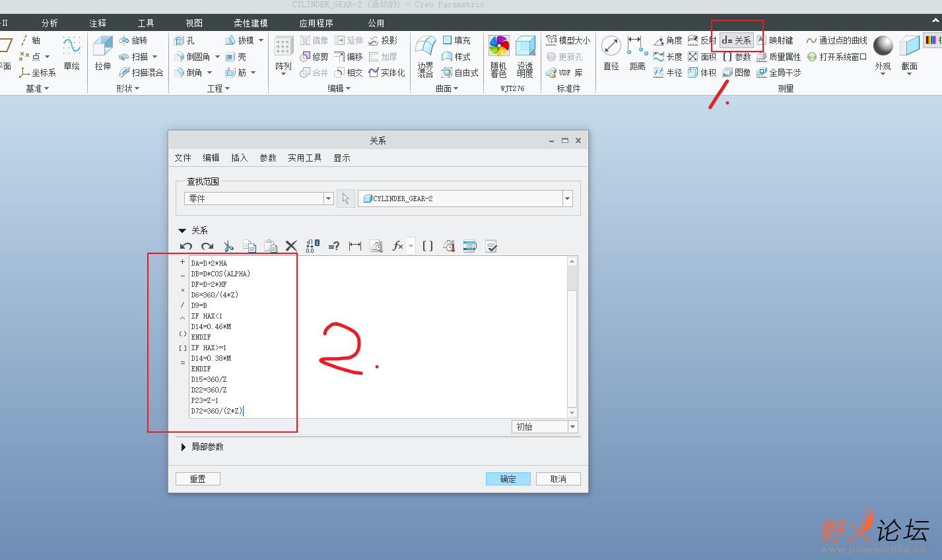Image resolution: width=942 pixels, height=560 pixels.
Task: Click the line D72=360/(2*Z) in editor
Action: (217, 411)
